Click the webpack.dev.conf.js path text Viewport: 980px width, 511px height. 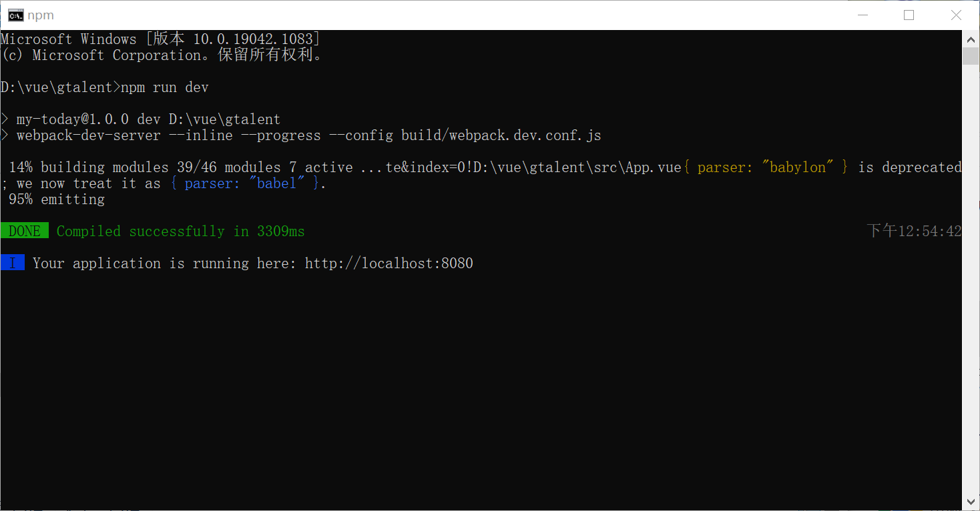[501, 135]
